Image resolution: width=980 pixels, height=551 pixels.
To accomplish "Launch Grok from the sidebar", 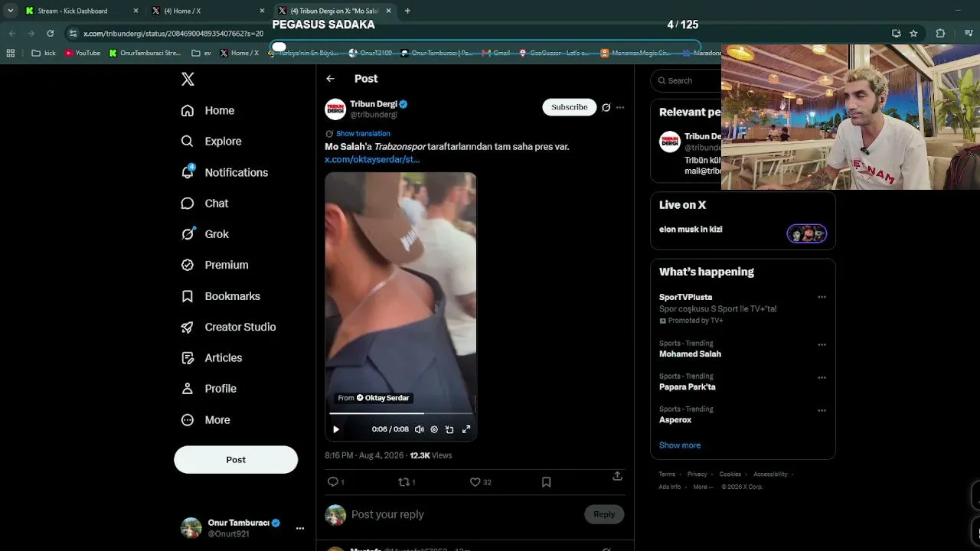I will tap(204, 234).
